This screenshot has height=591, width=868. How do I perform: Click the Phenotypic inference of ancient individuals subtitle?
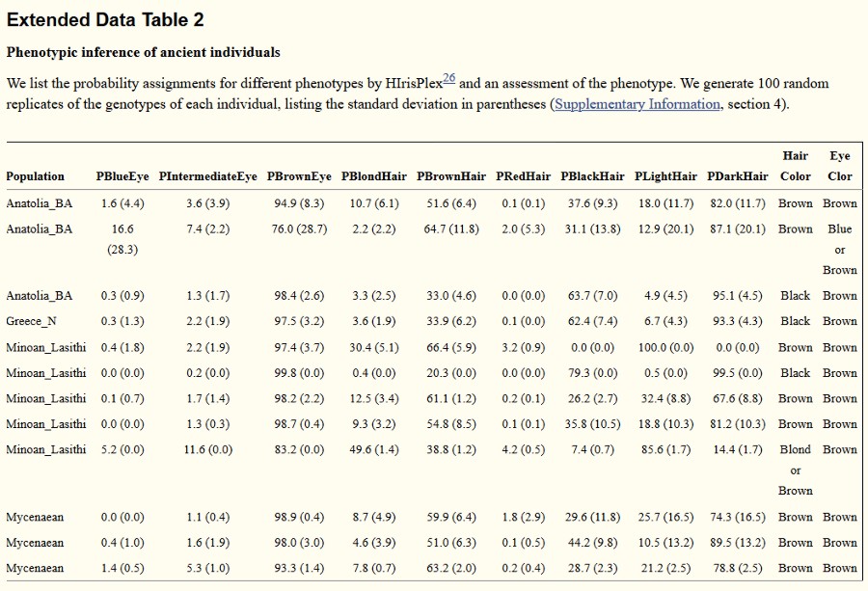click(143, 52)
